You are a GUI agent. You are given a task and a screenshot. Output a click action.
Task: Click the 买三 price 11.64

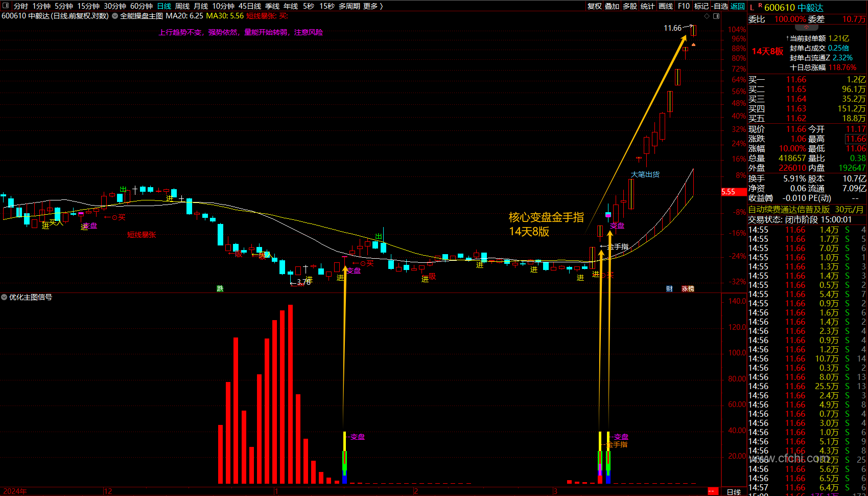[796, 99]
